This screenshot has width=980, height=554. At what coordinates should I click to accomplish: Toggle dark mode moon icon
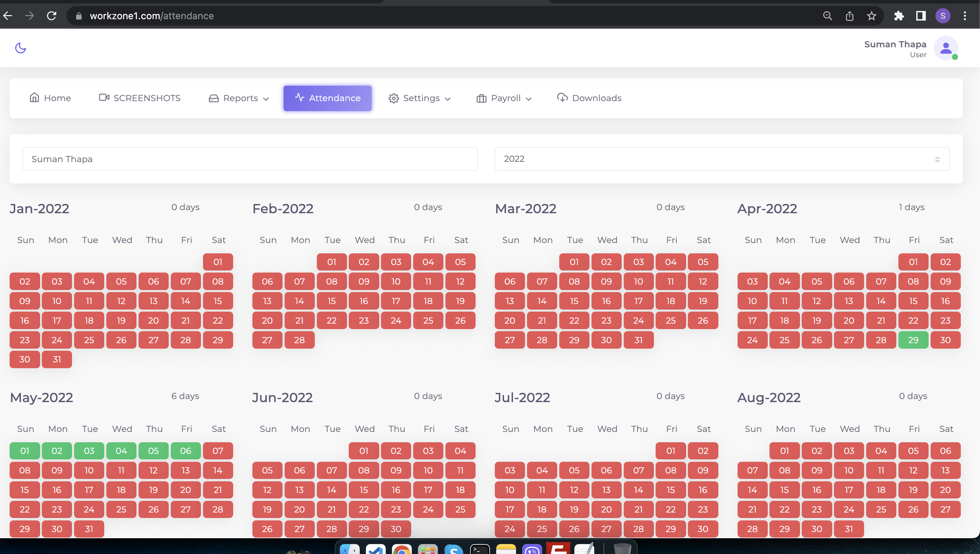pyautogui.click(x=20, y=48)
